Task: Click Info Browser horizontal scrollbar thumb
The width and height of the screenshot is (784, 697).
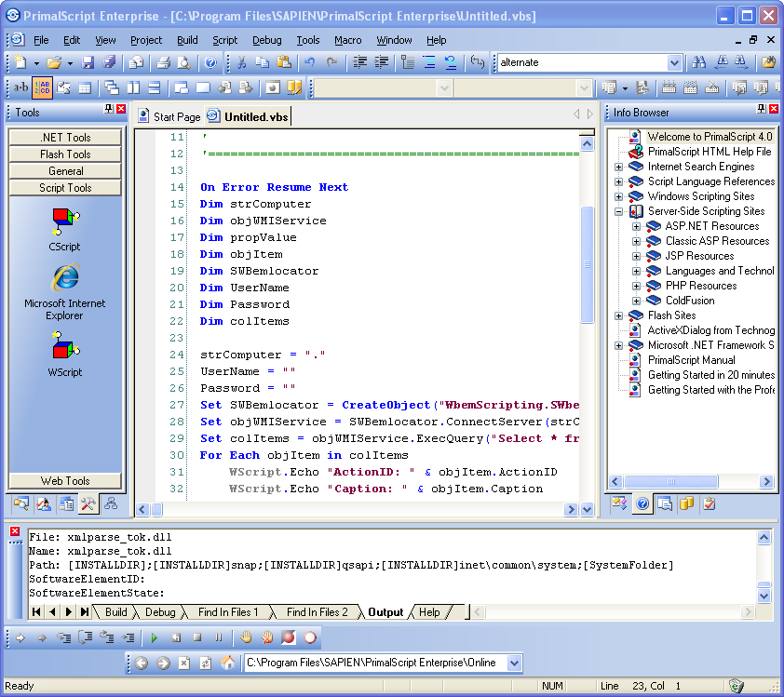Action: click(671, 482)
